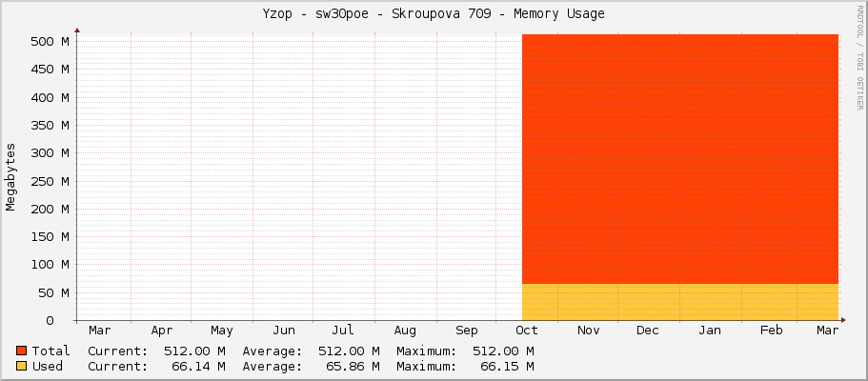Click the red Total legend swatch
The height and width of the screenshot is (381, 868).
click(22, 351)
